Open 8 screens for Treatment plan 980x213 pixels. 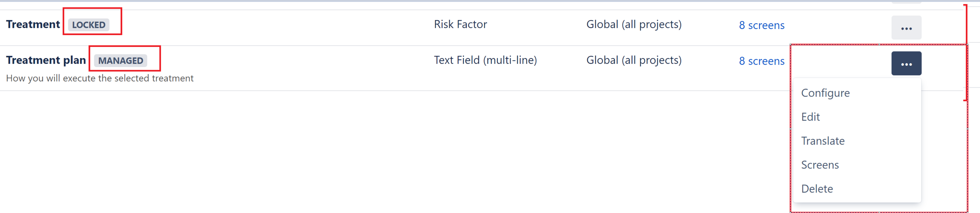761,61
